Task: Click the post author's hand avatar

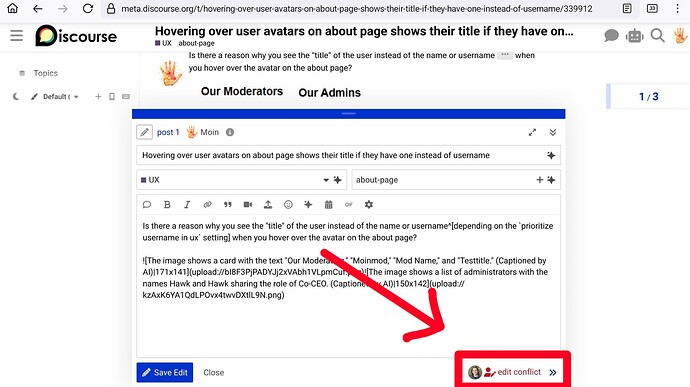Action: click(x=171, y=73)
